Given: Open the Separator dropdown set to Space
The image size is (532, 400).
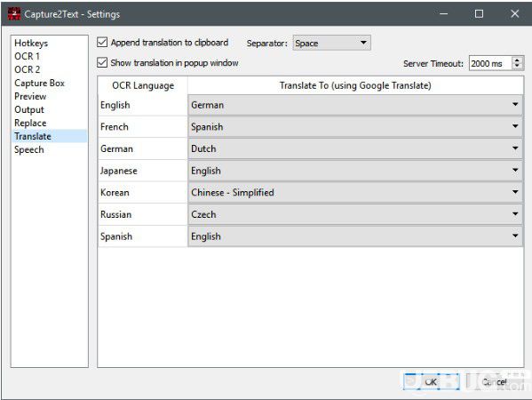Looking at the screenshot, I should (331, 44).
